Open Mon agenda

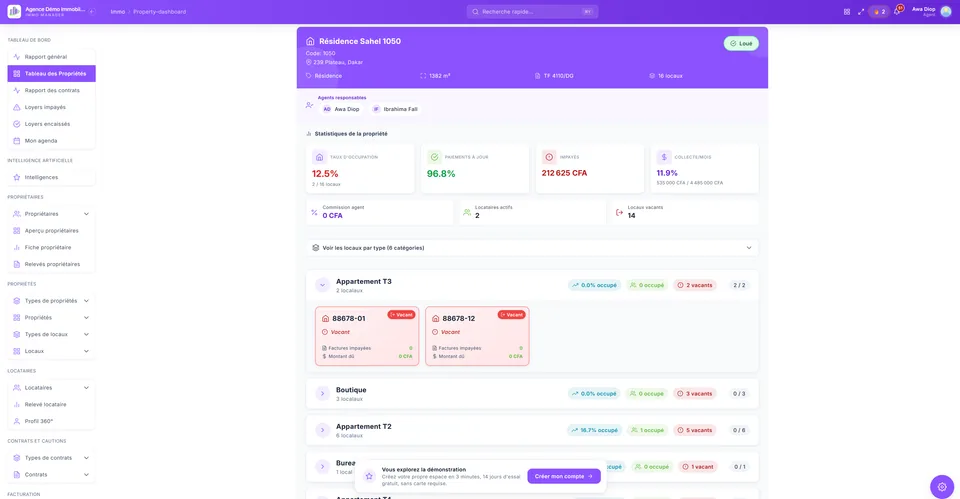click(x=51, y=141)
